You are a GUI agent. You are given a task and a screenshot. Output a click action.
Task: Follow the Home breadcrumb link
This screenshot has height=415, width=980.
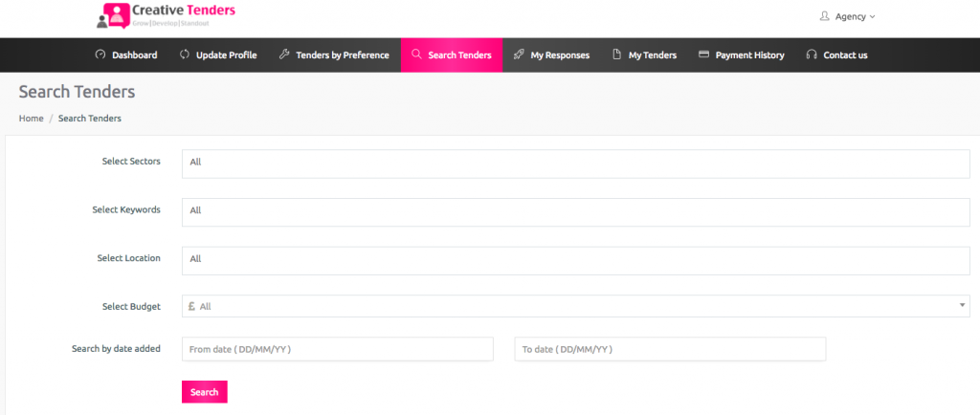click(32, 118)
